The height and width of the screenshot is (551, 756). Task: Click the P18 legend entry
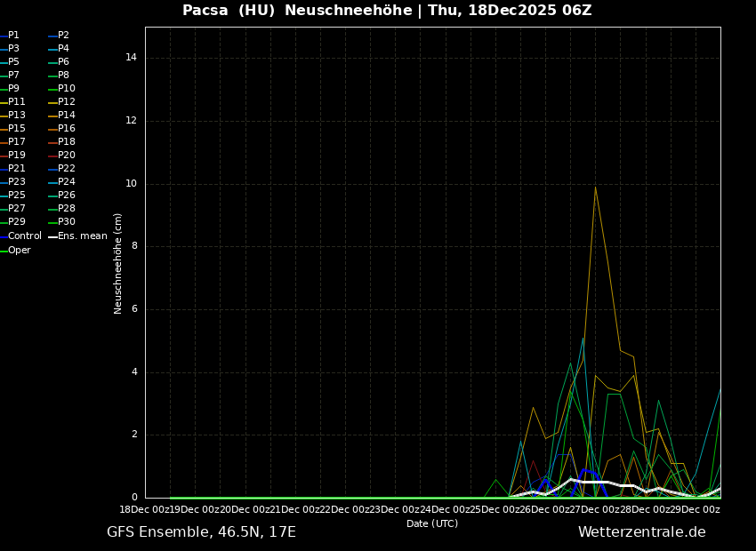coord(67,142)
